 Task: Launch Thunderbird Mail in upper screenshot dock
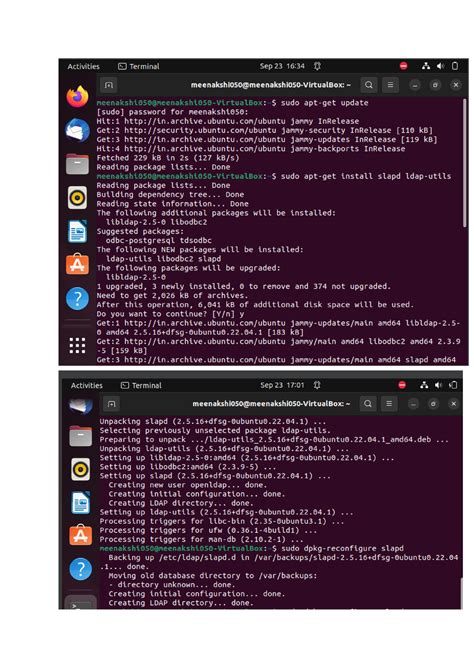click(x=77, y=130)
